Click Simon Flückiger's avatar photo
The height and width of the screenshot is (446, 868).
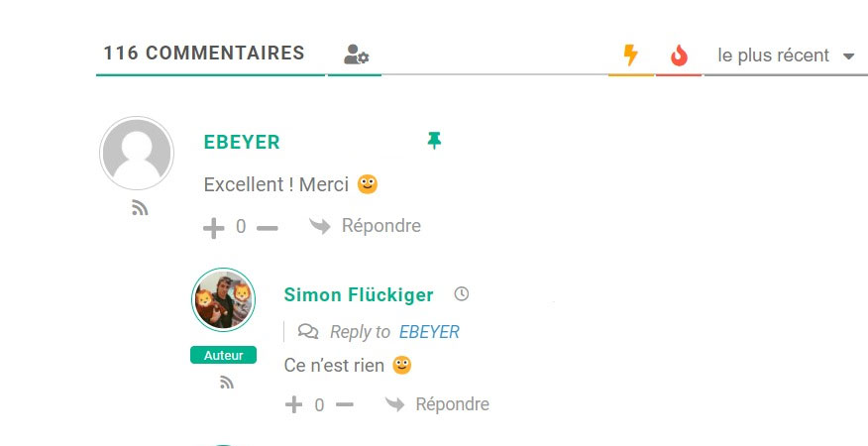(x=224, y=299)
